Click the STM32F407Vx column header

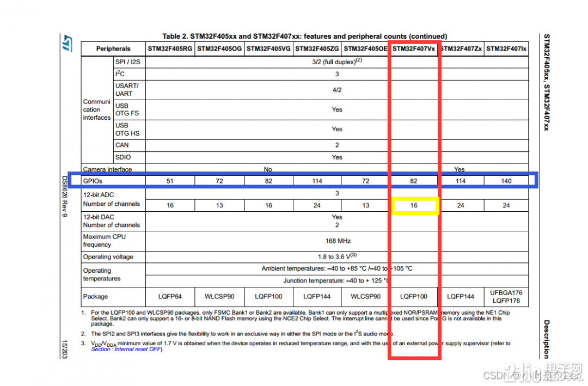414,49
